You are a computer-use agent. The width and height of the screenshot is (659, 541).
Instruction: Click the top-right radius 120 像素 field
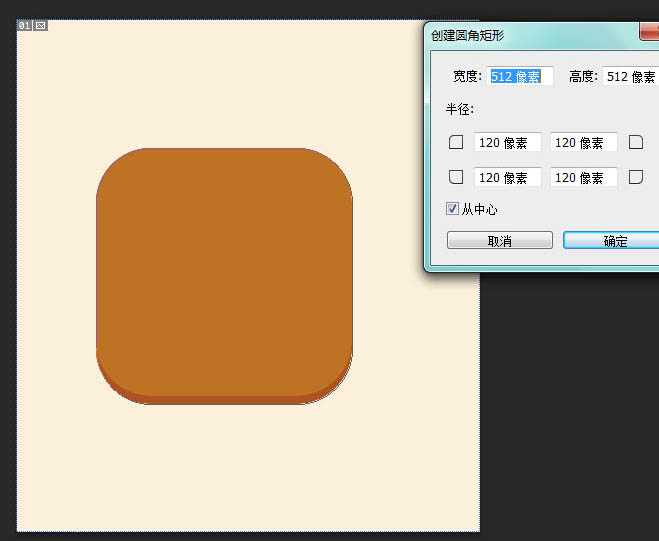pyautogui.click(x=583, y=143)
